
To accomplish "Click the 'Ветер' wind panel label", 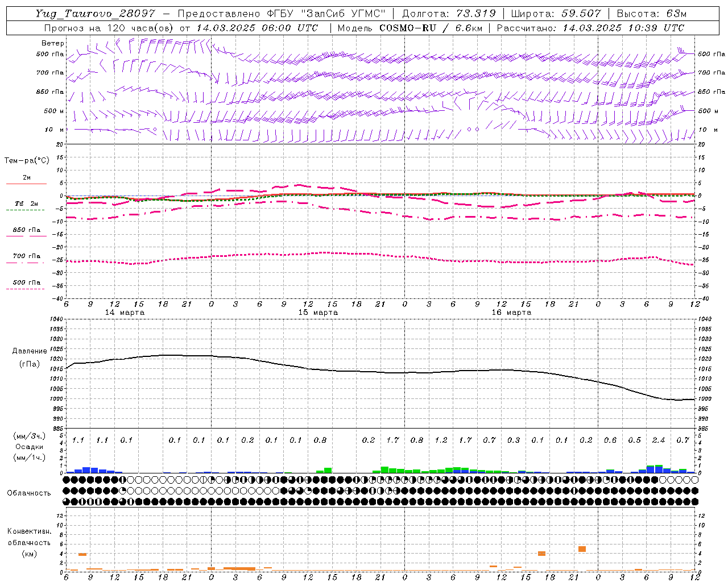I will coord(53,43).
